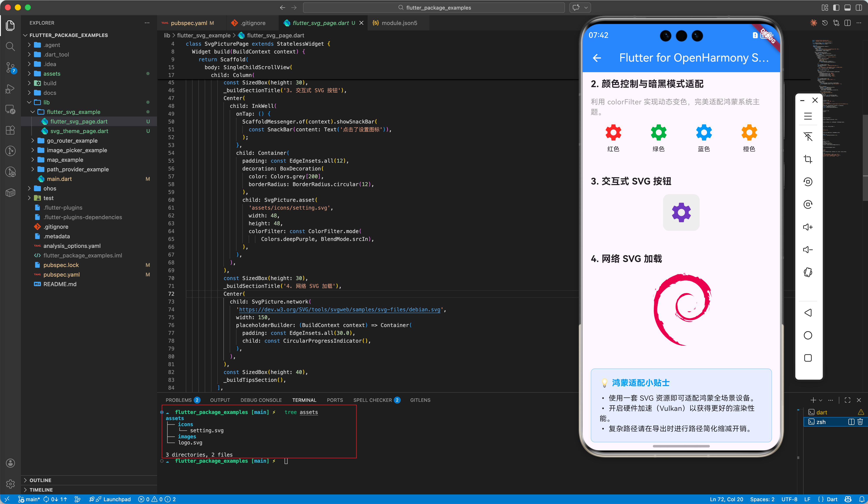The image size is (868, 504).
Task: Expand the OUTLINE section
Action: pos(40,480)
